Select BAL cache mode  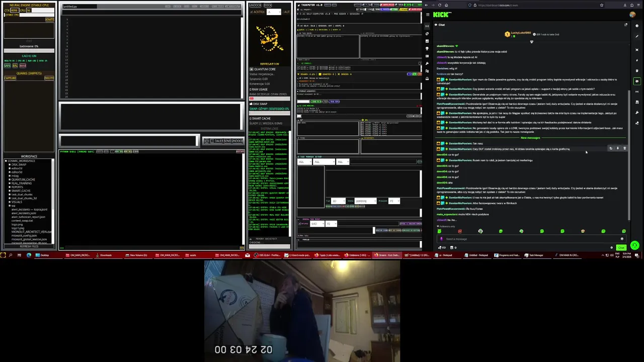coord(15,65)
